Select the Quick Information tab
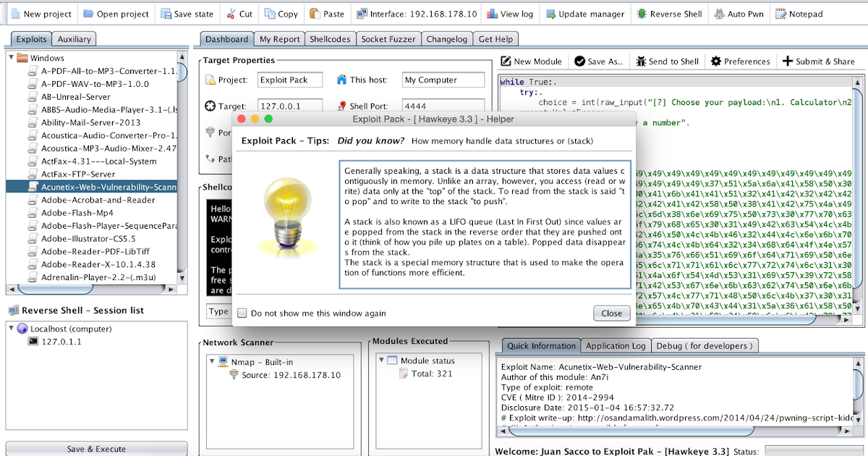 pyautogui.click(x=542, y=346)
